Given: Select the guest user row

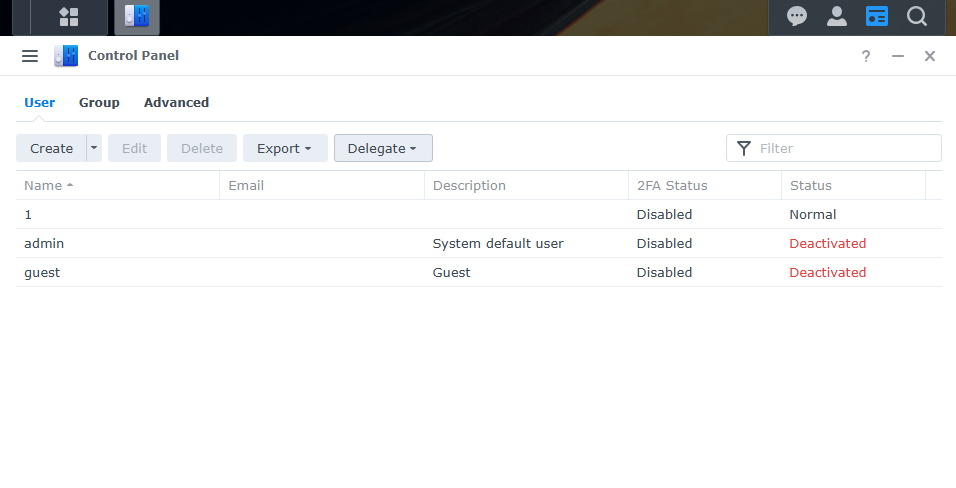Looking at the screenshot, I should 300,272.
